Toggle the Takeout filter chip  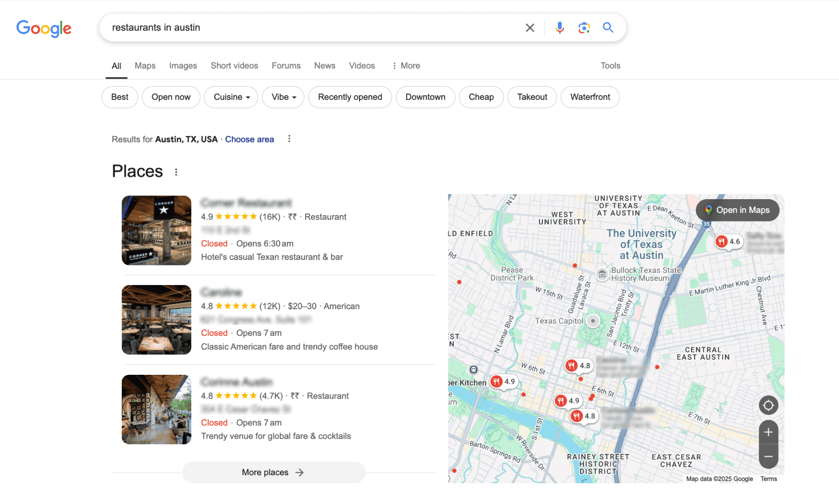tap(532, 97)
